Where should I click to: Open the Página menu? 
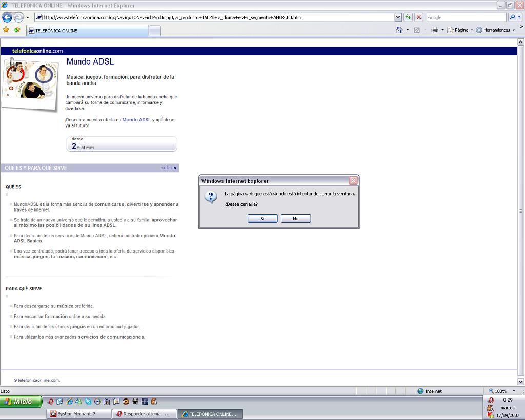tap(460, 30)
